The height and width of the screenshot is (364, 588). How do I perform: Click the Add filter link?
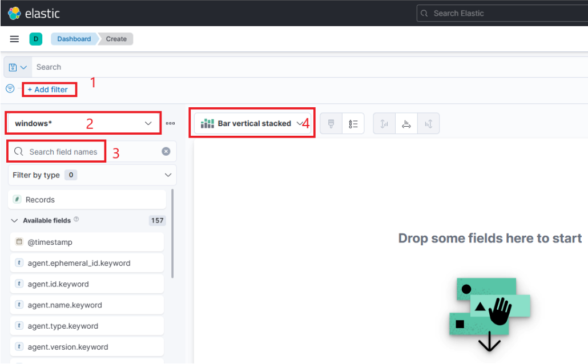49,89
